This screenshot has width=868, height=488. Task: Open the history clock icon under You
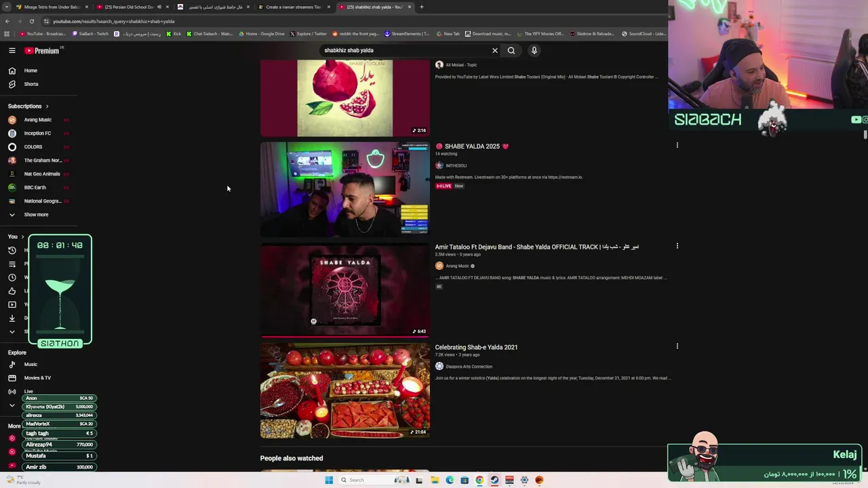12,250
